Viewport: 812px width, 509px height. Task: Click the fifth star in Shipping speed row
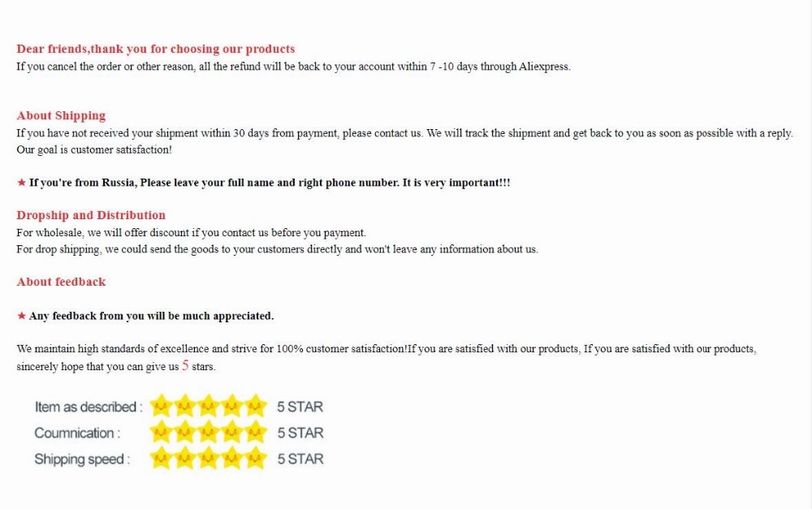point(255,458)
